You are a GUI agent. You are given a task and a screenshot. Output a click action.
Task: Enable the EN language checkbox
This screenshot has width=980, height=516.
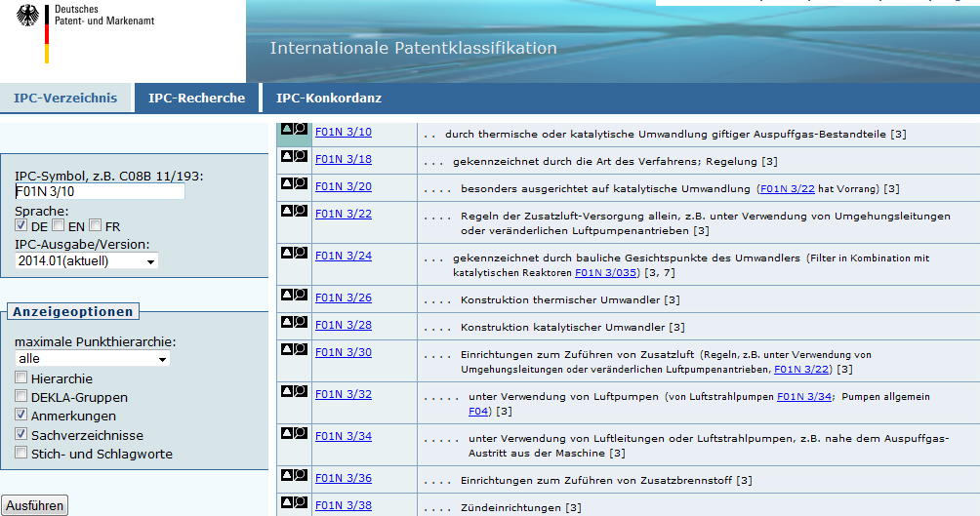(59, 226)
